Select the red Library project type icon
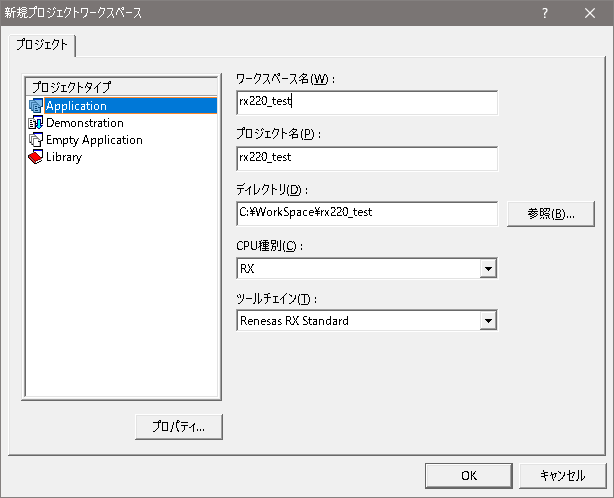Screen dimensions: 614x498 click(x=36, y=157)
